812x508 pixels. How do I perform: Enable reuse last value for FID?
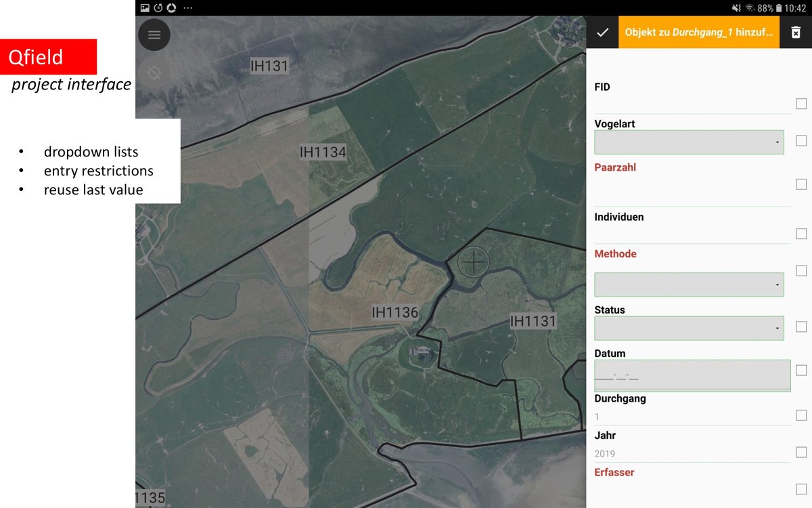click(x=801, y=104)
